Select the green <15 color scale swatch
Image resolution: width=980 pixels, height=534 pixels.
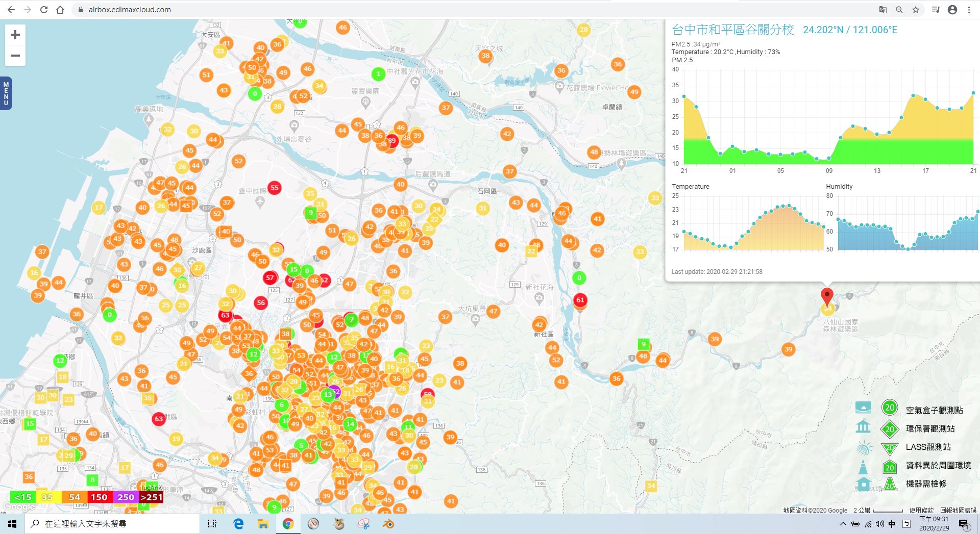pyautogui.click(x=23, y=497)
